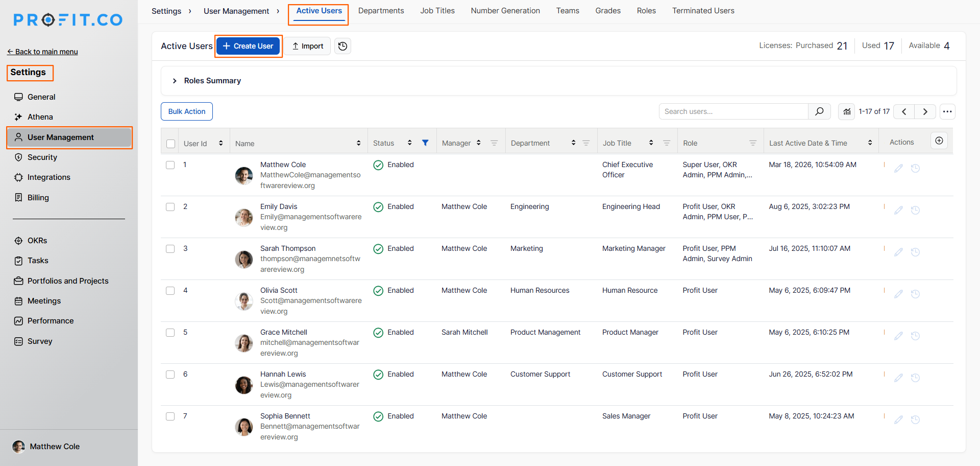Click the active Status filter icon

pos(425,143)
